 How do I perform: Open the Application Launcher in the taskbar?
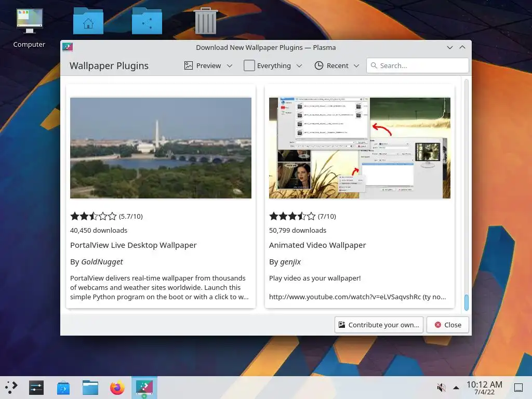click(11, 388)
